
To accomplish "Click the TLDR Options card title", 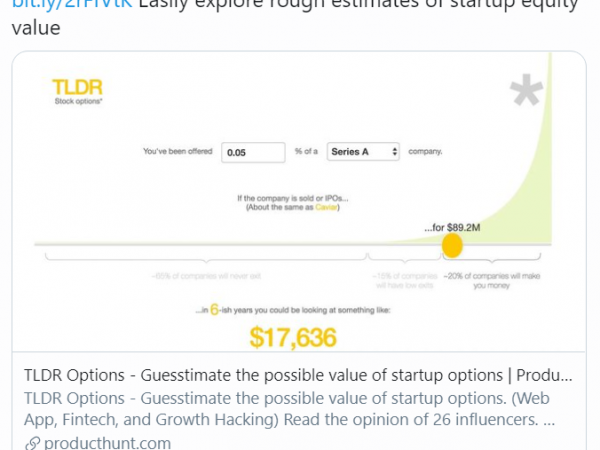I will [297, 377].
